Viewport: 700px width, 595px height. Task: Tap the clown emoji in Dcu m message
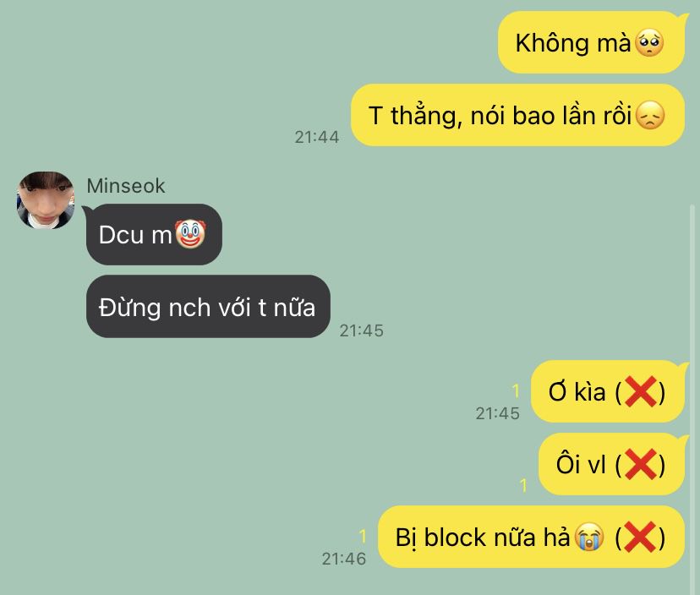coord(190,234)
